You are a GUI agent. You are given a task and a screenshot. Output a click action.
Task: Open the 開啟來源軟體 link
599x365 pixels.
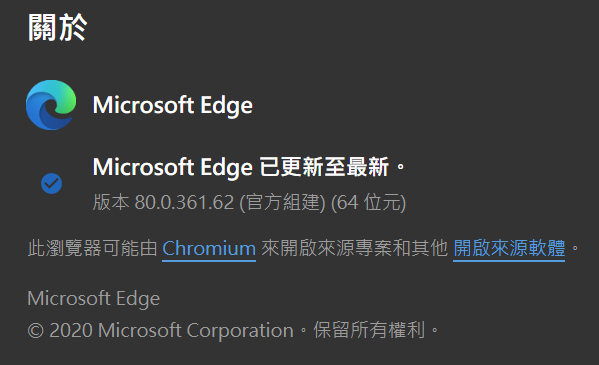point(509,248)
